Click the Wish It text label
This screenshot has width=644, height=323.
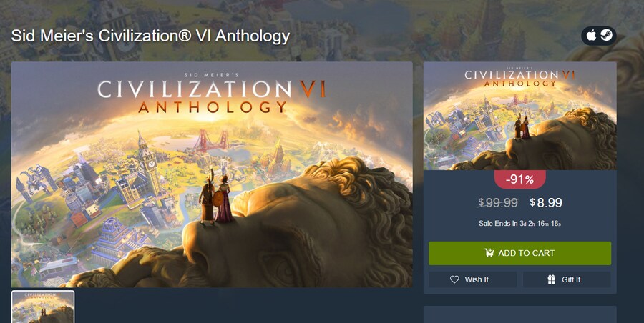pos(477,279)
